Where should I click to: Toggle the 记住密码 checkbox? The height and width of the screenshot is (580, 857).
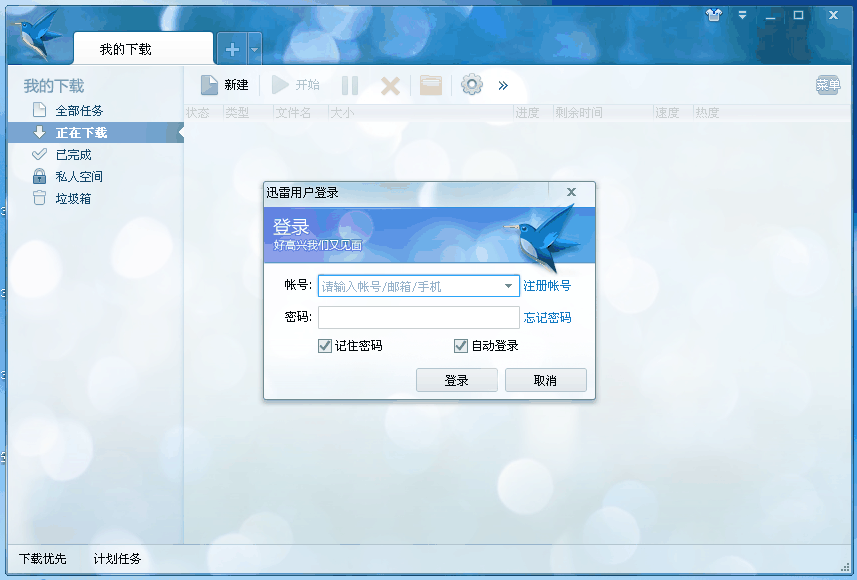click(x=325, y=346)
